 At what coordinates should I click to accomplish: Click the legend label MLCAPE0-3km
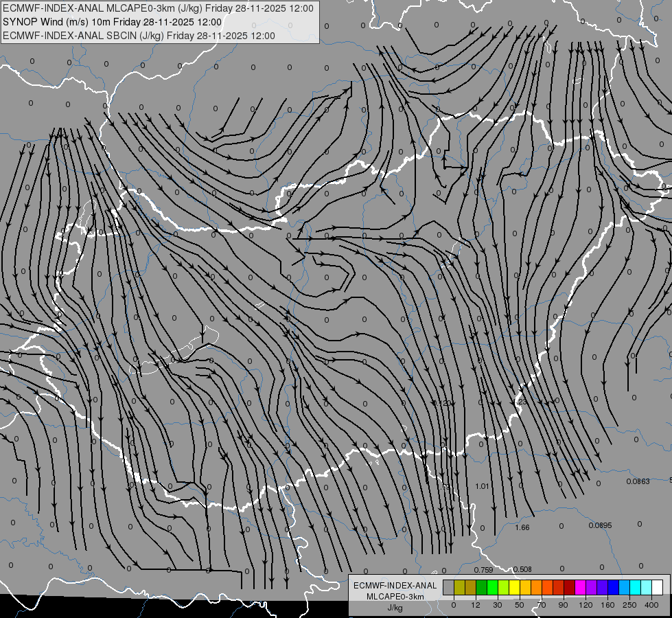coord(395,597)
